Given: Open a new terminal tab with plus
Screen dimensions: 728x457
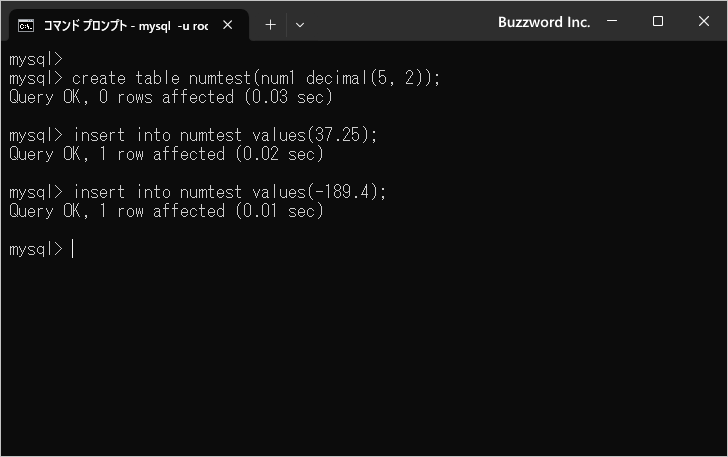Looking at the screenshot, I should point(270,25).
